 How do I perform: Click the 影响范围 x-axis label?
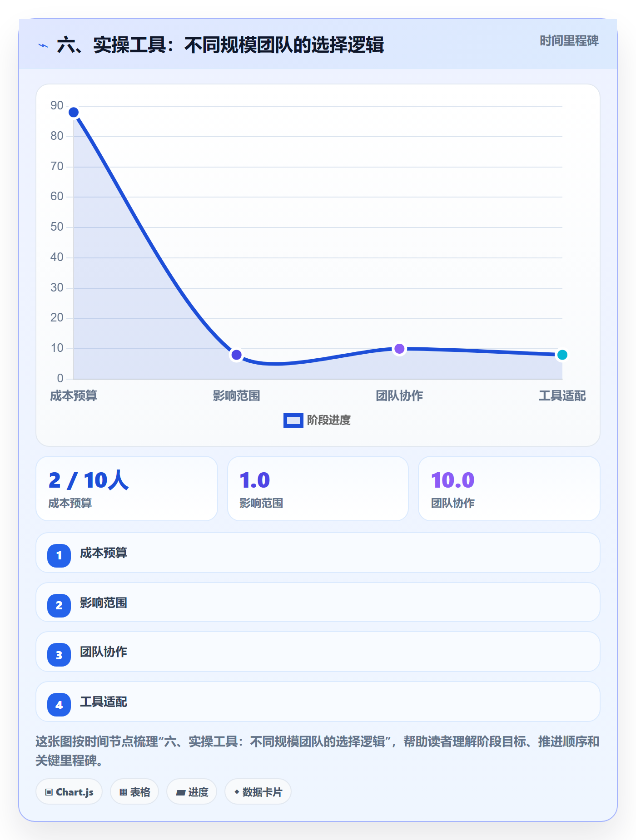(236, 396)
